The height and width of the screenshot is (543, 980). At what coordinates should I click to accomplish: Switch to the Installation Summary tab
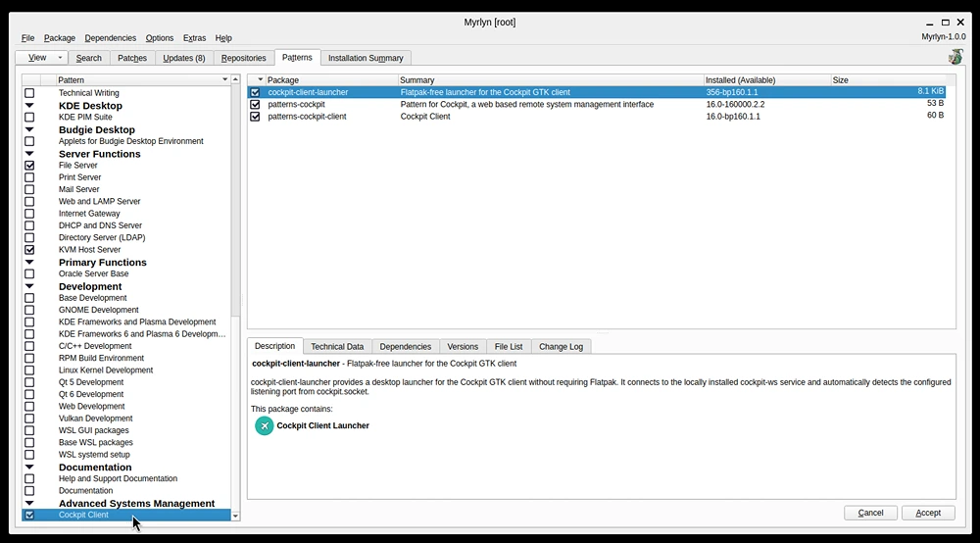click(x=366, y=58)
